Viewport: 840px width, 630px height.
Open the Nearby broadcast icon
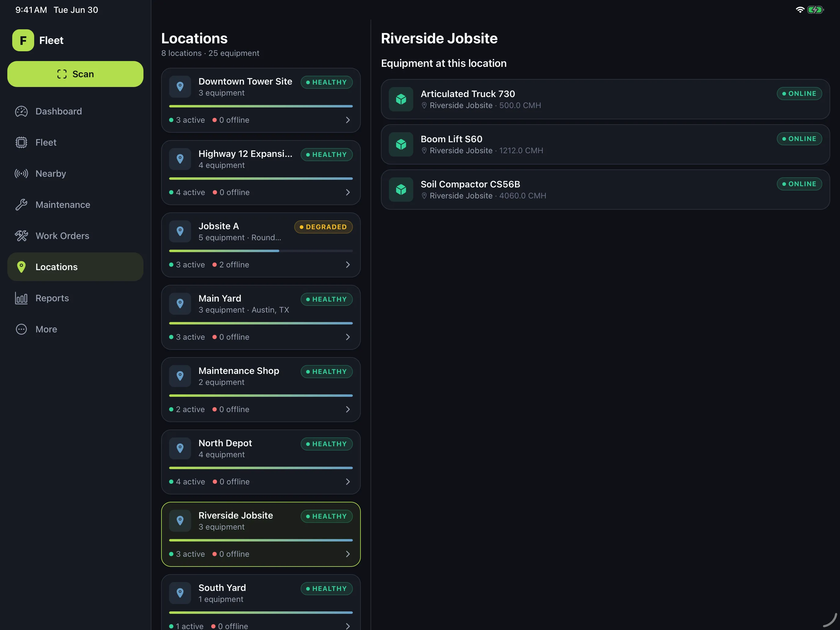(x=21, y=174)
